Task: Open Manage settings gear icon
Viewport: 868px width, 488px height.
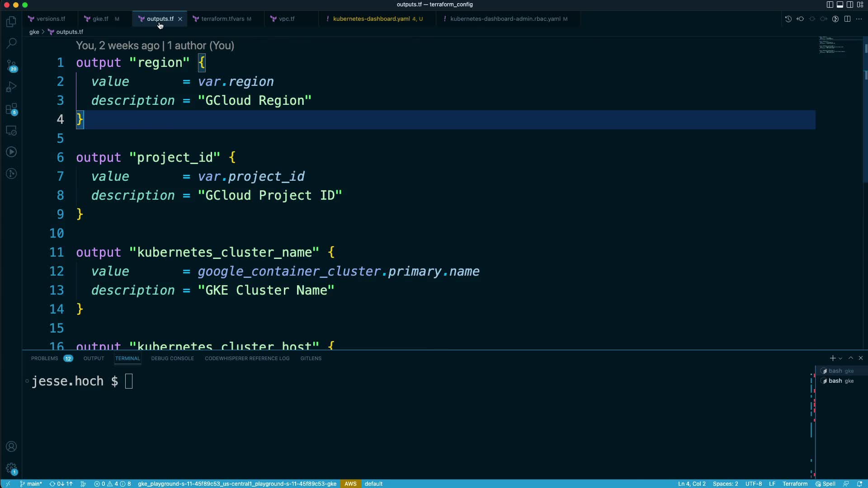Action: click(x=11, y=469)
